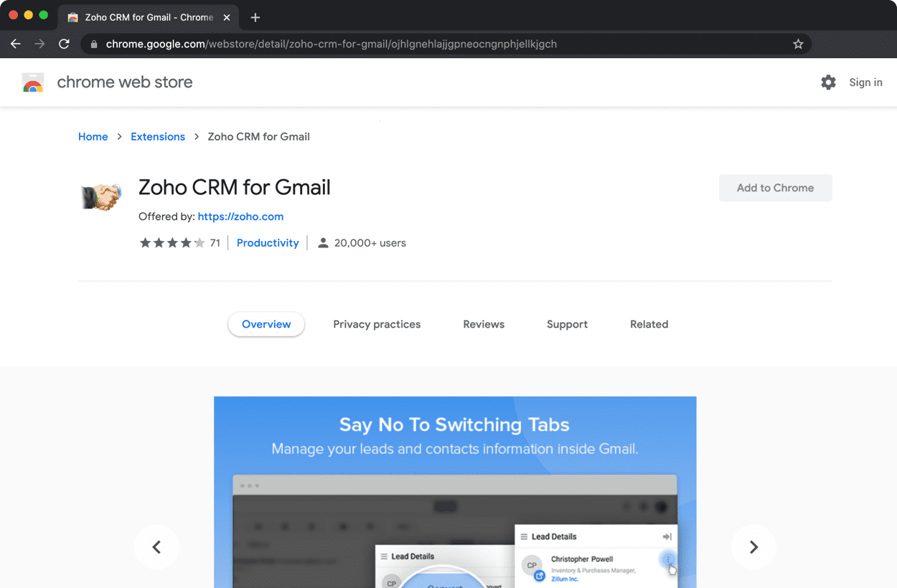Open the https://zoho.com link

click(240, 216)
